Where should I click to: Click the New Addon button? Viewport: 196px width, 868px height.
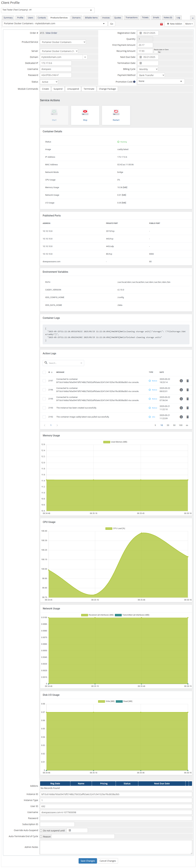click(x=174, y=24)
